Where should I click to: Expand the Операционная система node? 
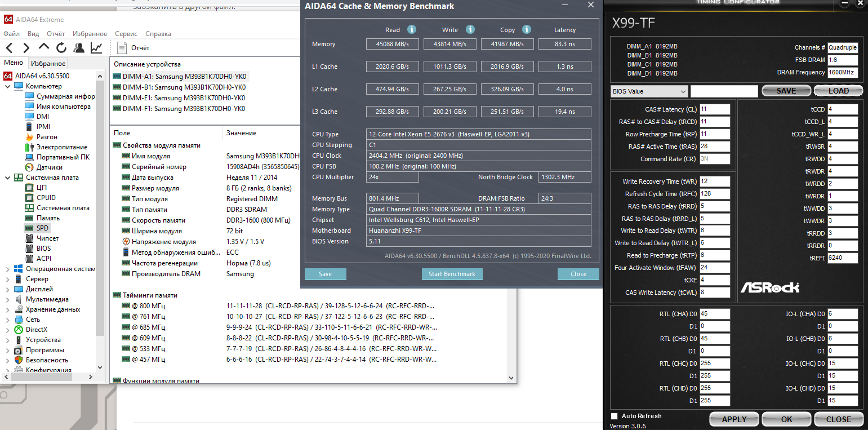(7, 269)
